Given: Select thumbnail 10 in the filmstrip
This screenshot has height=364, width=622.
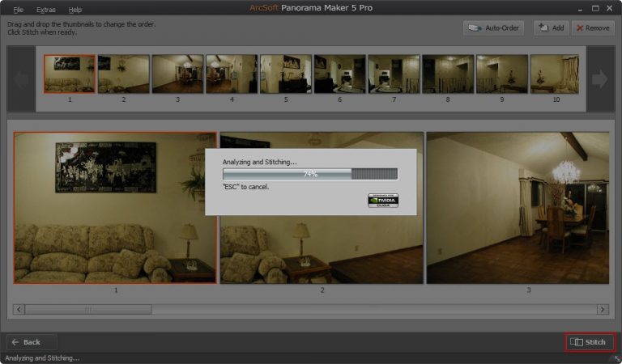Looking at the screenshot, I should [555, 74].
